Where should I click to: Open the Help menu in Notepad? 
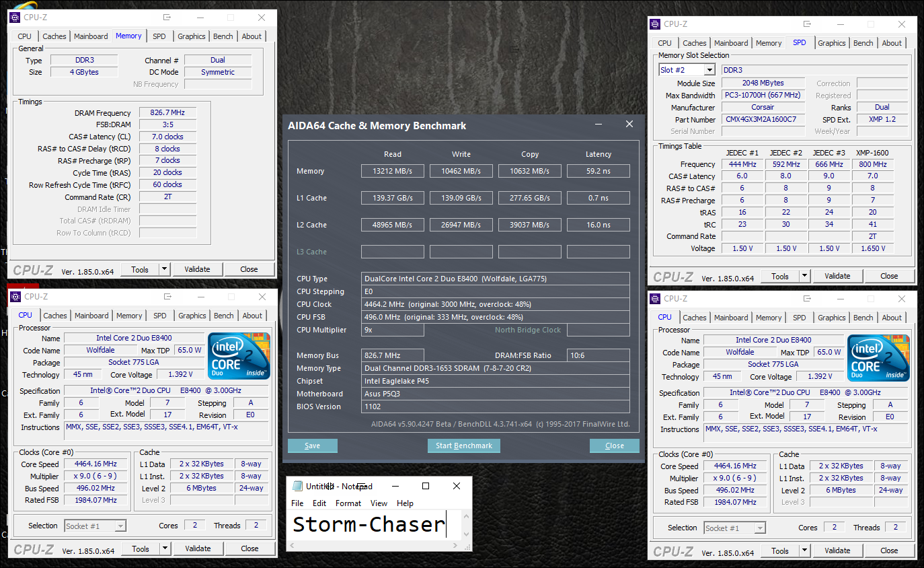405,503
